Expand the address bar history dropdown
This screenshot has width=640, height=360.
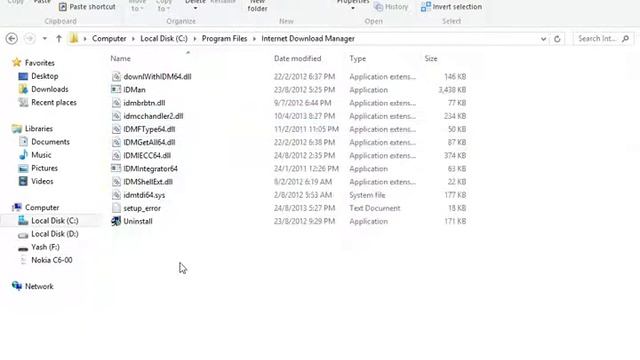tap(543, 39)
